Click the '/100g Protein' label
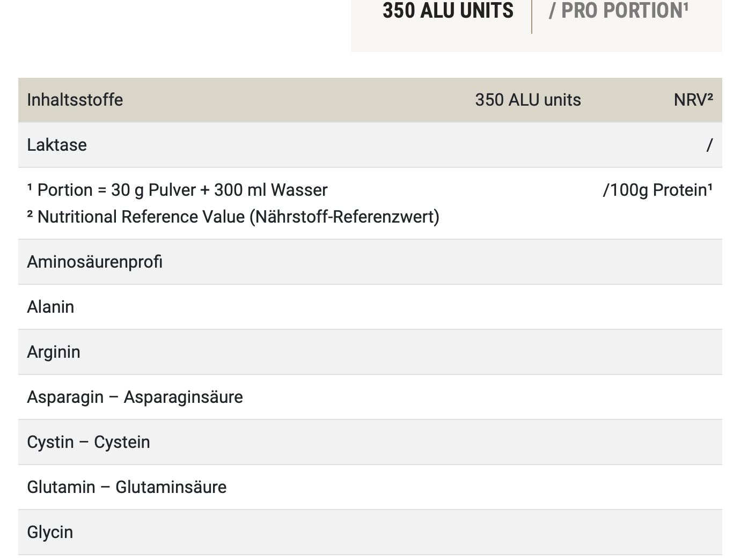The image size is (748, 560). coord(657,190)
